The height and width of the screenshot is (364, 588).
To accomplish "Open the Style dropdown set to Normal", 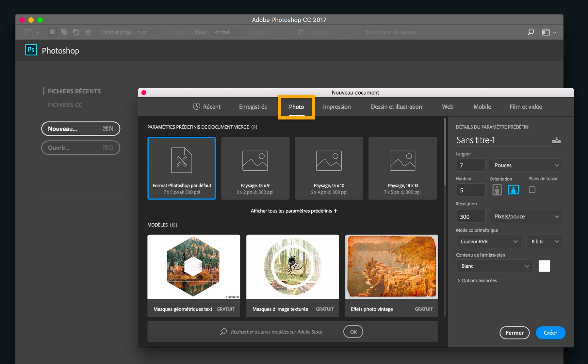I will [x=228, y=32].
